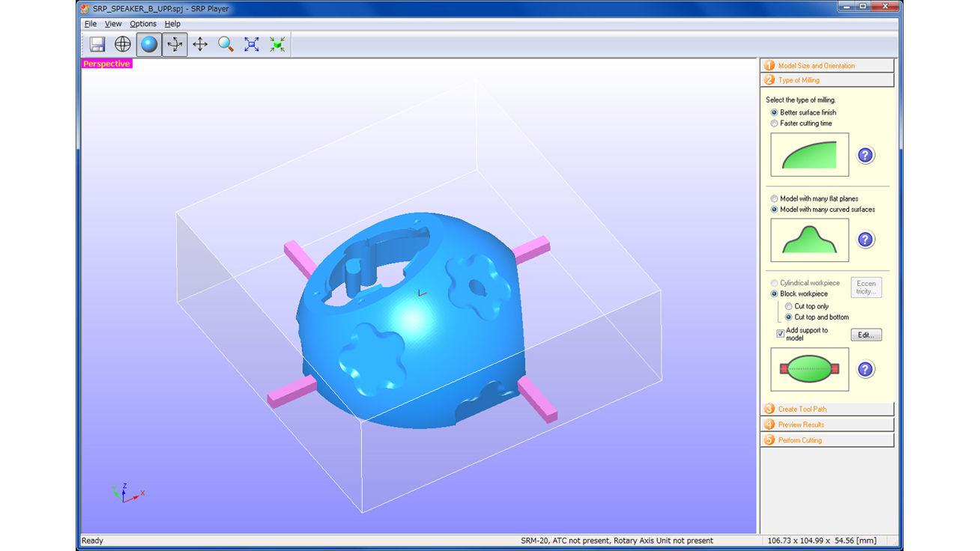Image resolution: width=980 pixels, height=551 pixels.
Task: Click the blue Fit to screen icon
Action: pos(252,44)
